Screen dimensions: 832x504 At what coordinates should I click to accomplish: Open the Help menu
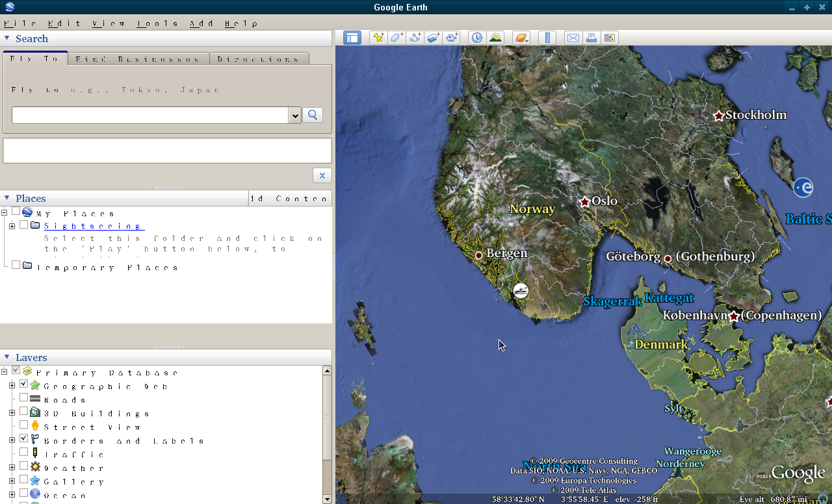(x=241, y=23)
